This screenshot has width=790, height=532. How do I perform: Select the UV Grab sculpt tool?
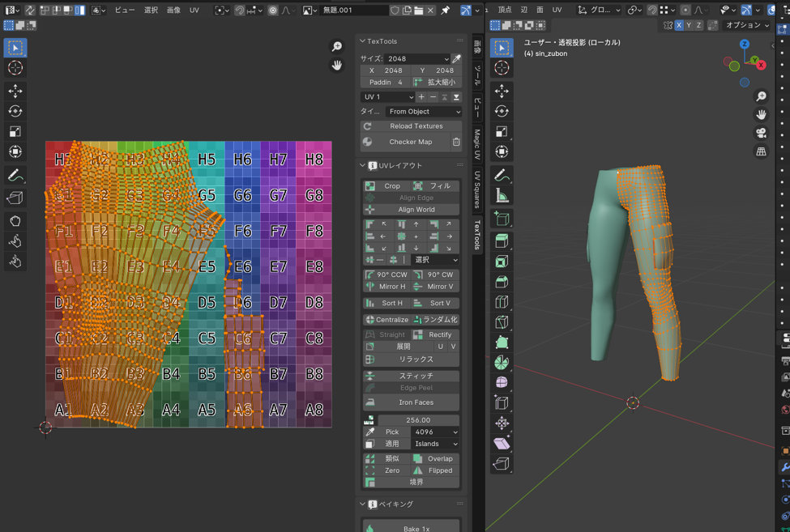point(15,220)
